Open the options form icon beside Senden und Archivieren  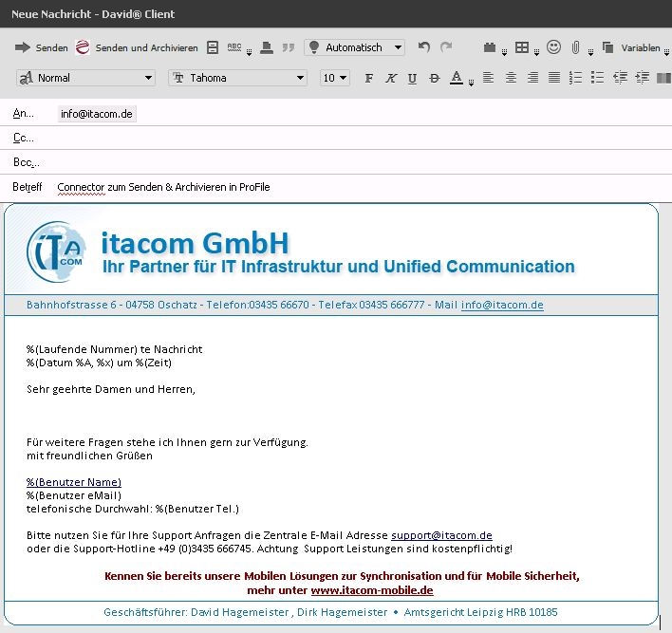pos(213,47)
